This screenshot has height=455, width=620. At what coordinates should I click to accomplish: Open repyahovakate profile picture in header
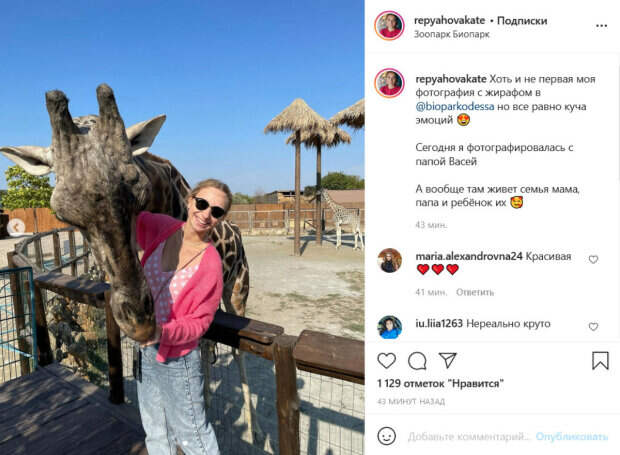(389, 26)
